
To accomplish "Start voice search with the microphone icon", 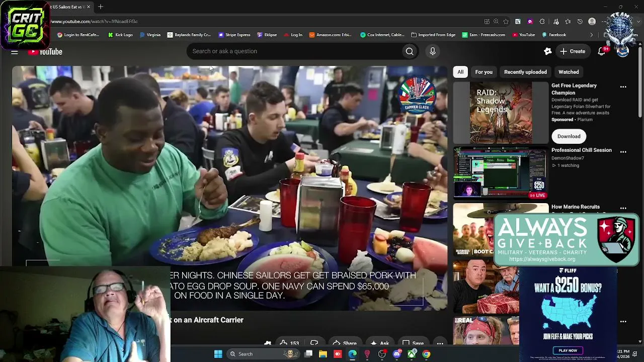I will point(433,51).
